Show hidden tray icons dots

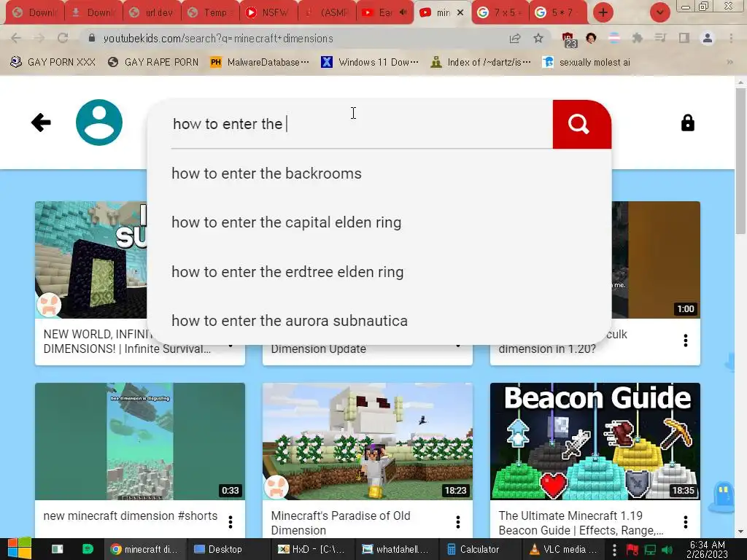point(614,550)
